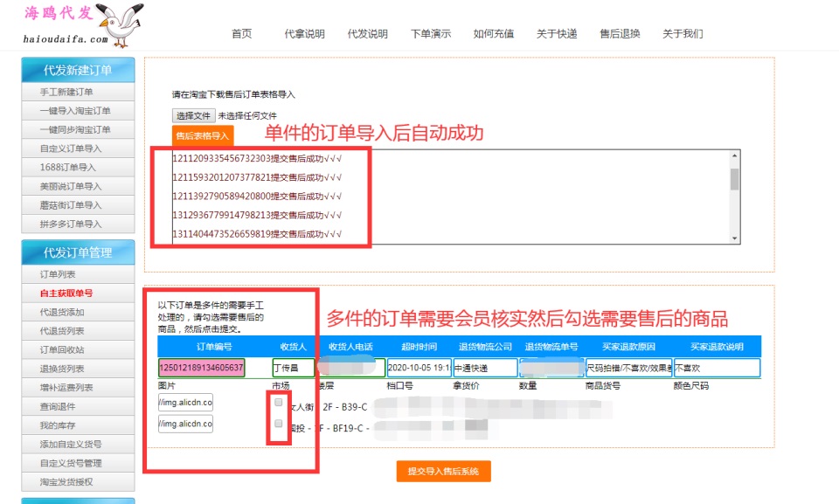
Task: Collapse the 代发新建订单 sidebar section
Action: coord(78,71)
